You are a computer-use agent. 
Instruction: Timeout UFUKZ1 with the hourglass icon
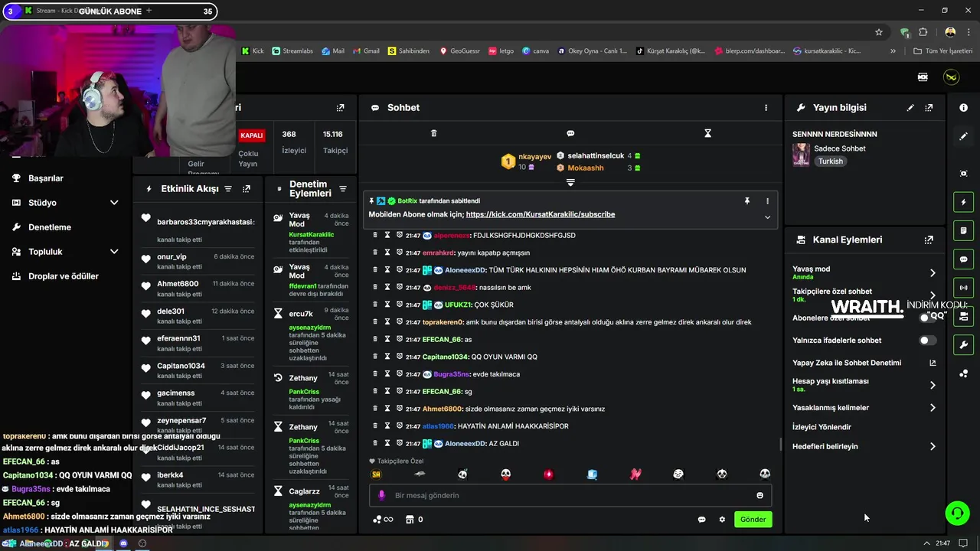click(x=387, y=305)
